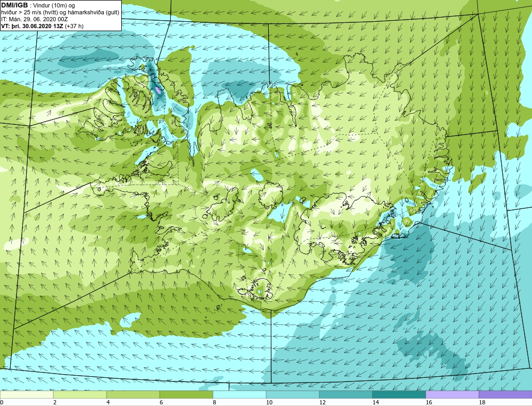532x406 pixels.
Task: Click the legend scale number '4'
Action: [x=108, y=402]
